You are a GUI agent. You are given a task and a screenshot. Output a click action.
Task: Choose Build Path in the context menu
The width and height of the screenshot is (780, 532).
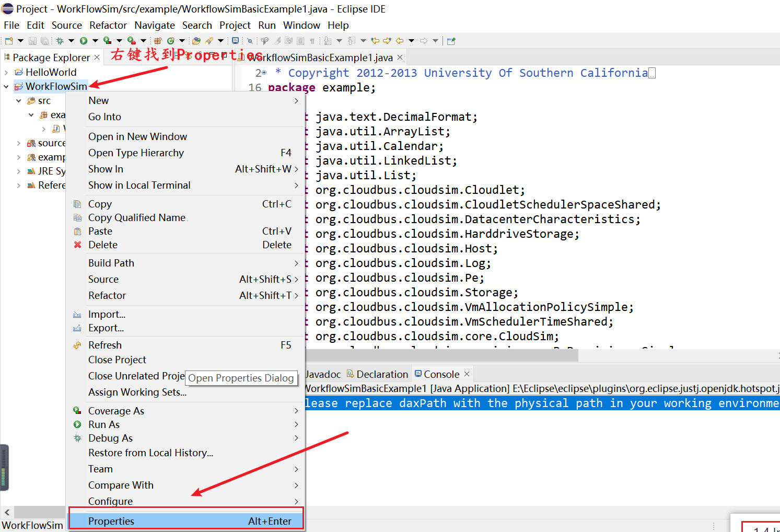186,263
